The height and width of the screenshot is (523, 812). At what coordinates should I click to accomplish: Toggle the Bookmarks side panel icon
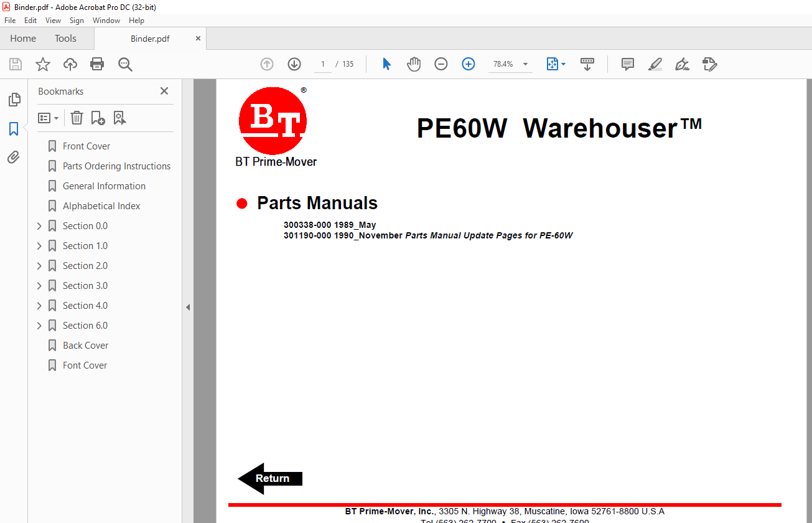point(14,129)
